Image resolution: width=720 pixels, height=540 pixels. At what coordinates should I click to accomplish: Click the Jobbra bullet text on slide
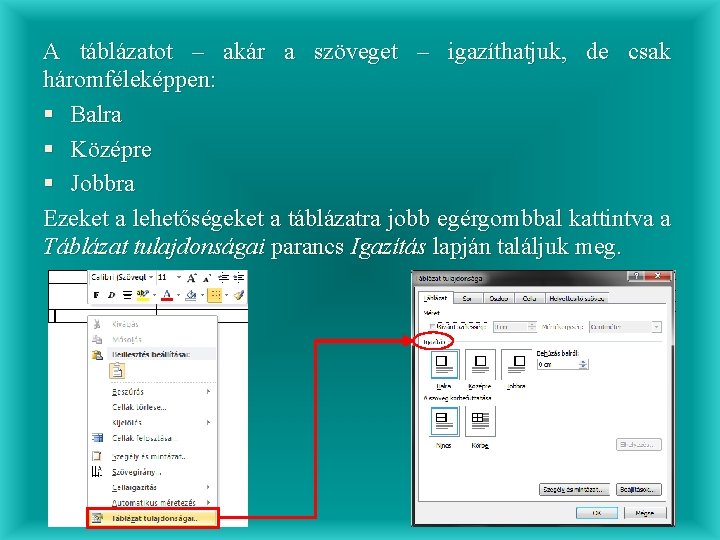tap(102, 184)
